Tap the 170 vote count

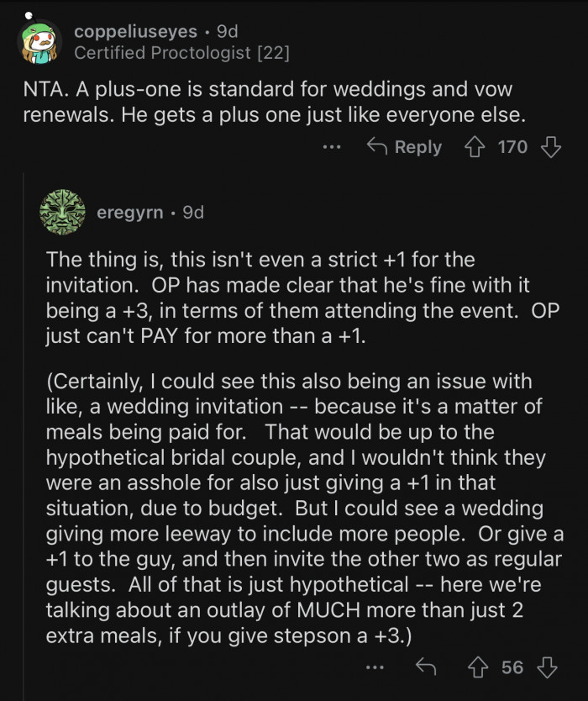[512, 147]
